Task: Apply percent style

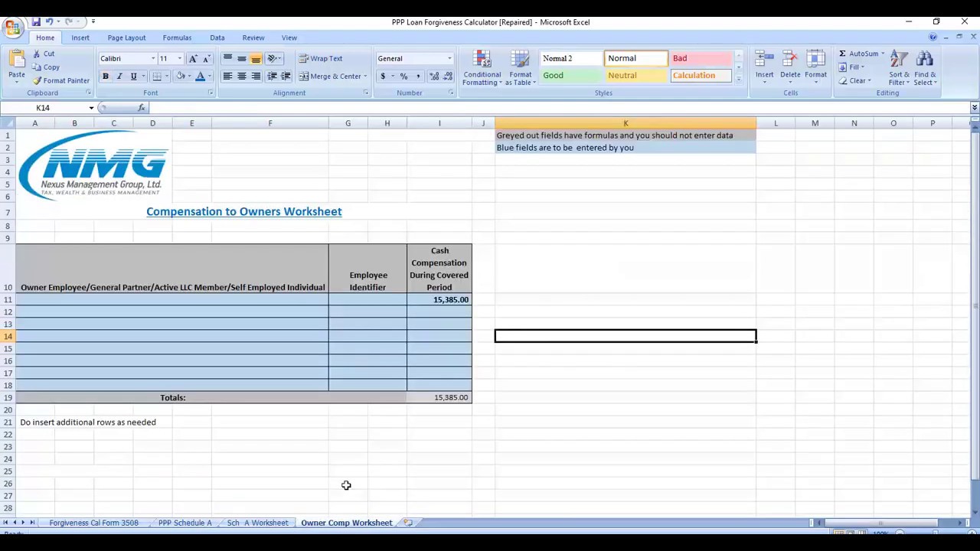Action: point(403,77)
